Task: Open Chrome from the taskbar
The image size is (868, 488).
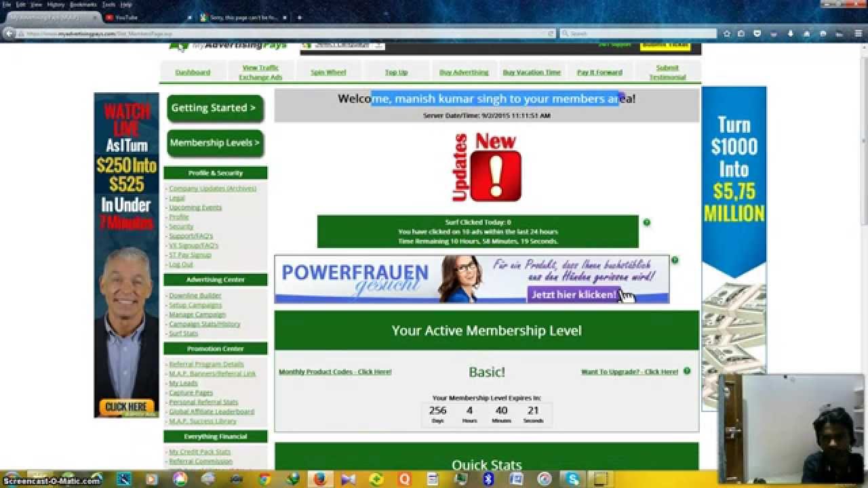Action: 265,479
